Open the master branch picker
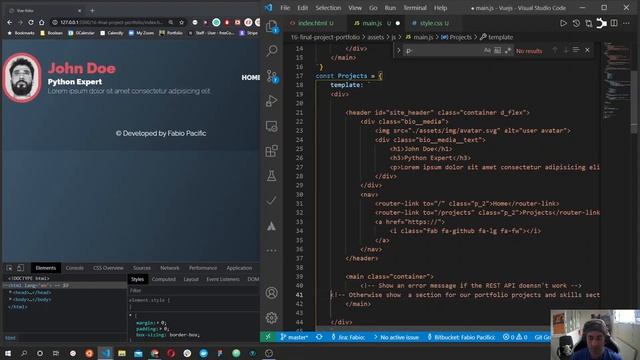Image resolution: width=640 pixels, height=360 pixels. pyautogui.click(x=294, y=337)
